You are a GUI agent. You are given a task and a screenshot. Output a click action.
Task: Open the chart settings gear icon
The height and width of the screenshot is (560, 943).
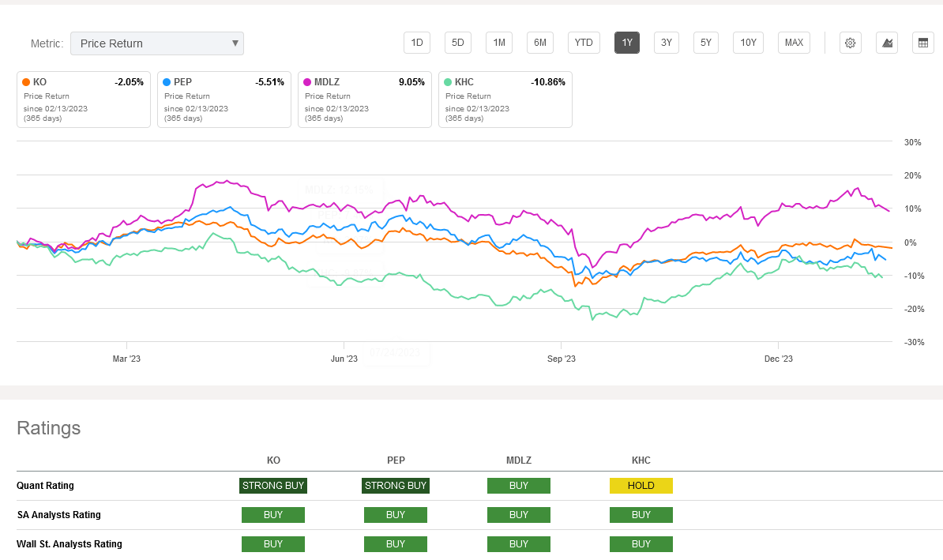coord(850,43)
